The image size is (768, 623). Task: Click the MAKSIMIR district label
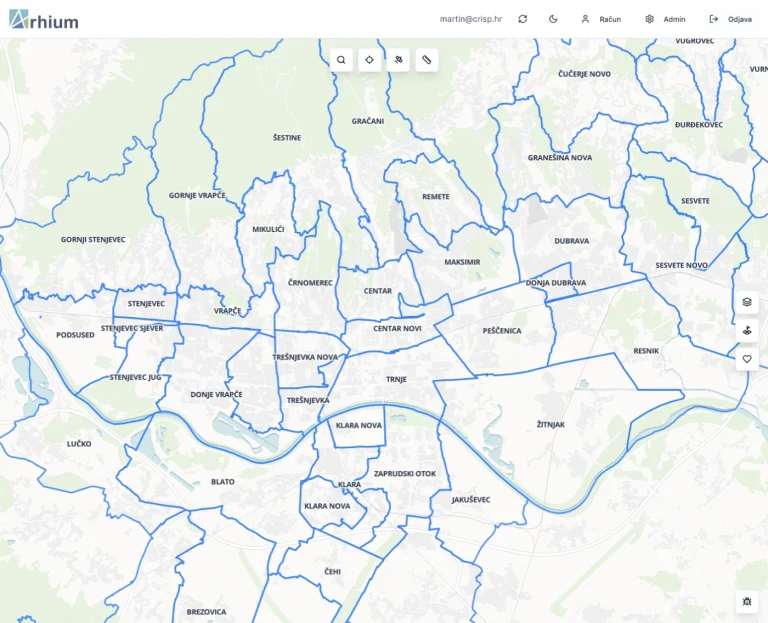462,262
